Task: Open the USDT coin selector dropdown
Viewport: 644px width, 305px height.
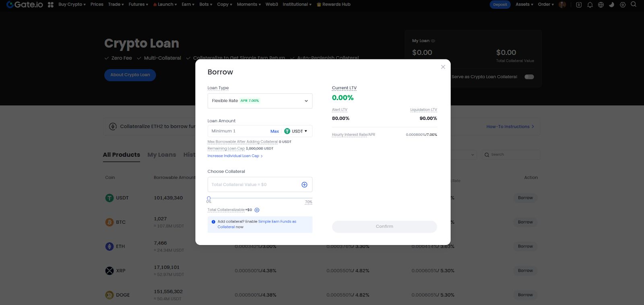Action: (x=296, y=131)
